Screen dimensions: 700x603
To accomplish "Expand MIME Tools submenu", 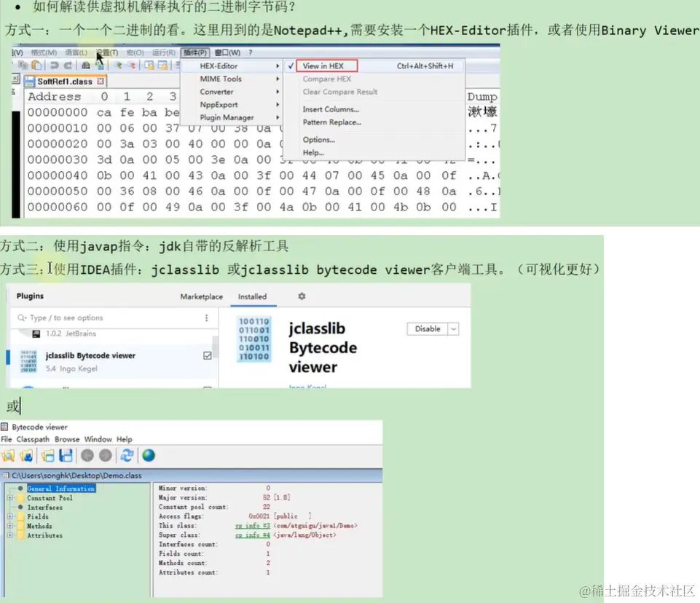I will pyautogui.click(x=232, y=79).
